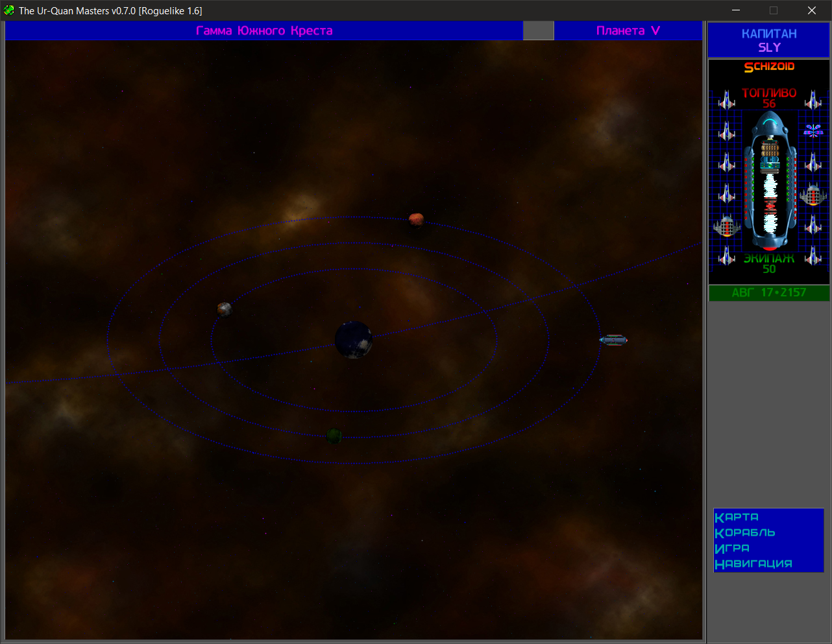The image size is (832, 644).
Task: Select the Игра menu item
Action: (732, 548)
